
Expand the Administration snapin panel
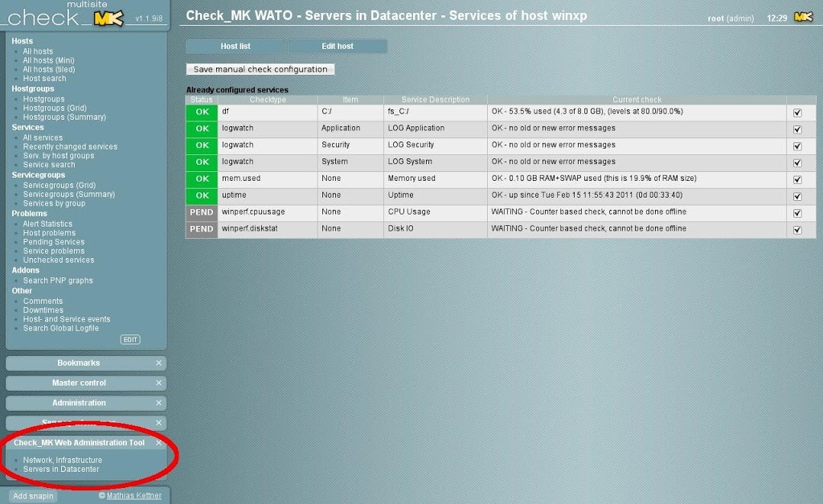[79, 404]
